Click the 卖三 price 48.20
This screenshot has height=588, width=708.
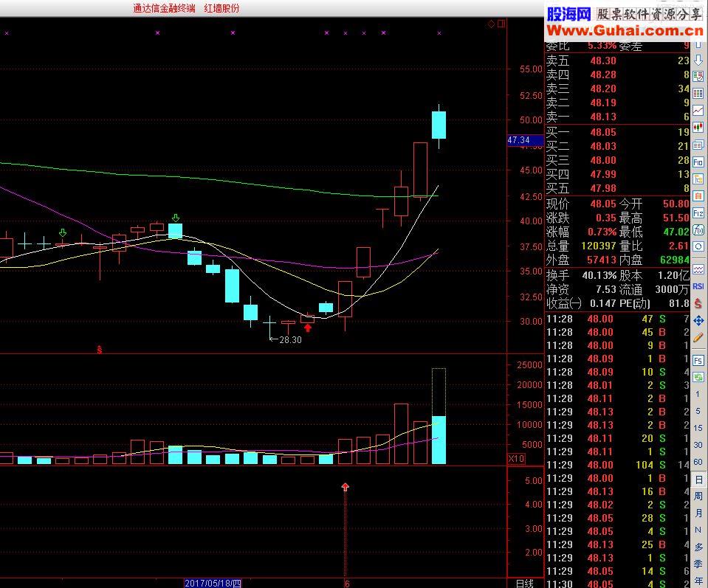[x=603, y=89]
